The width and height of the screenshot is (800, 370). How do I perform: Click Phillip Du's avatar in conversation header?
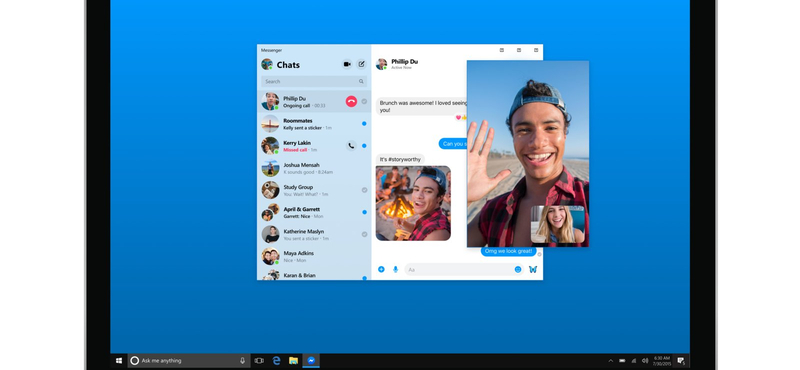382,64
